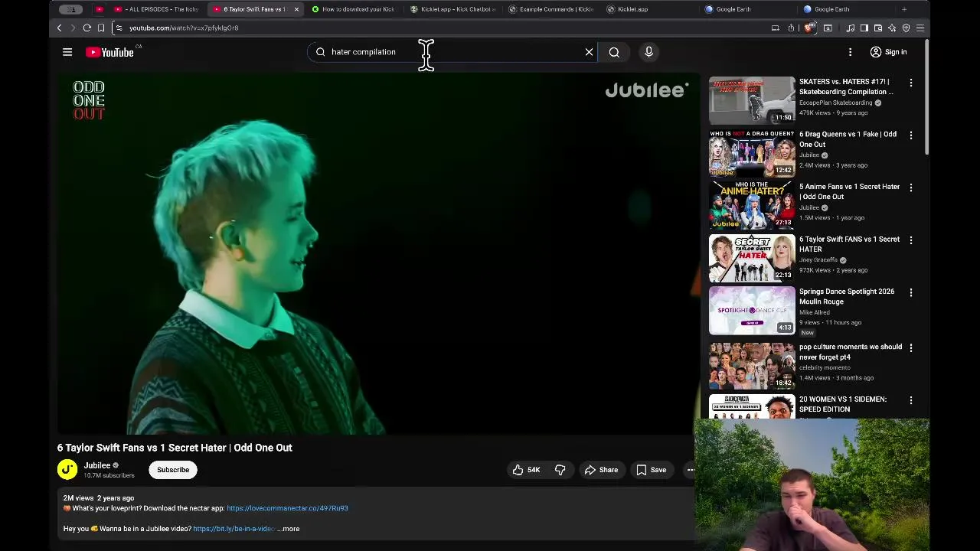Open options for 20 WOMEN VS 1 SIDEMEN
This screenshot has height=551, width=980.
(x=910, y=400)
